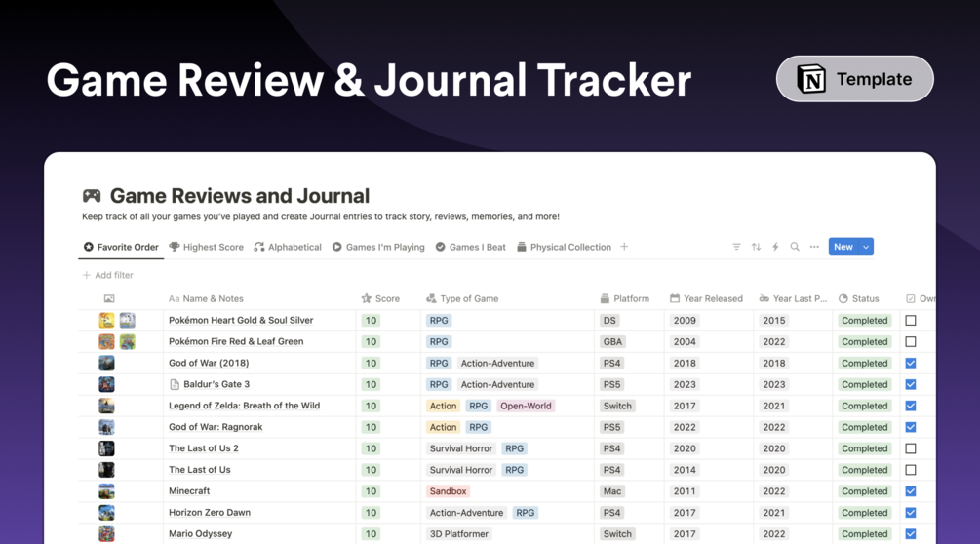Open the three-dot more options menu
This screenshot has height=544, width=980.
tap(814, 247)
